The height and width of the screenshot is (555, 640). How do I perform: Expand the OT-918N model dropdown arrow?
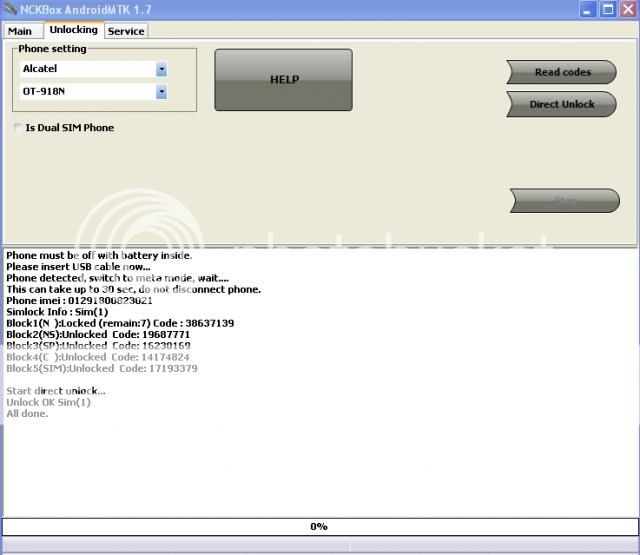click(161, 92)
